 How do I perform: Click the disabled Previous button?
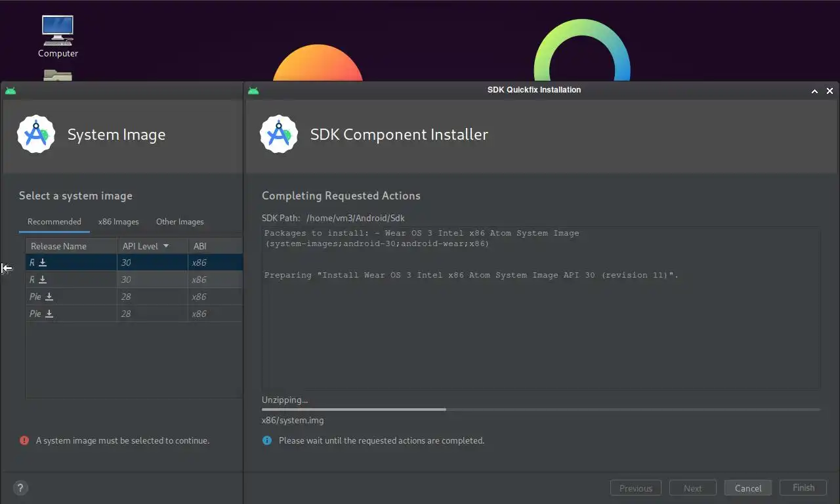coord(636,488)
